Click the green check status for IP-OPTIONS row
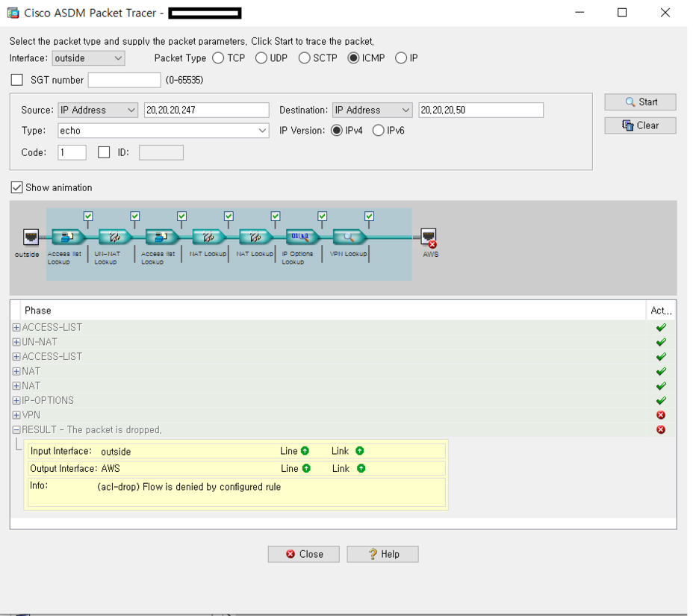Image resolution: width=699 pixels, height=616 pixels. click(661, 401)
